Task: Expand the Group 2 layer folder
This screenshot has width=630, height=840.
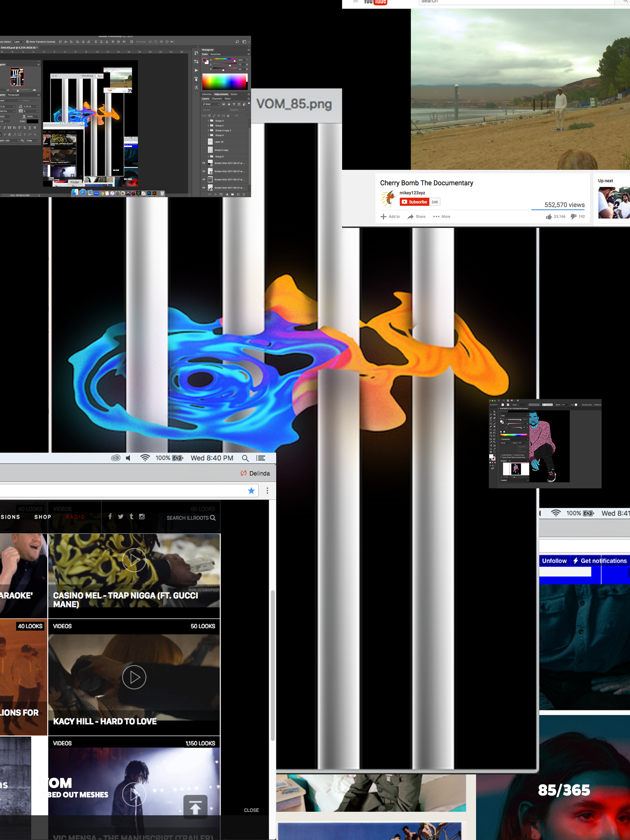Action: (x=208, y=126)
